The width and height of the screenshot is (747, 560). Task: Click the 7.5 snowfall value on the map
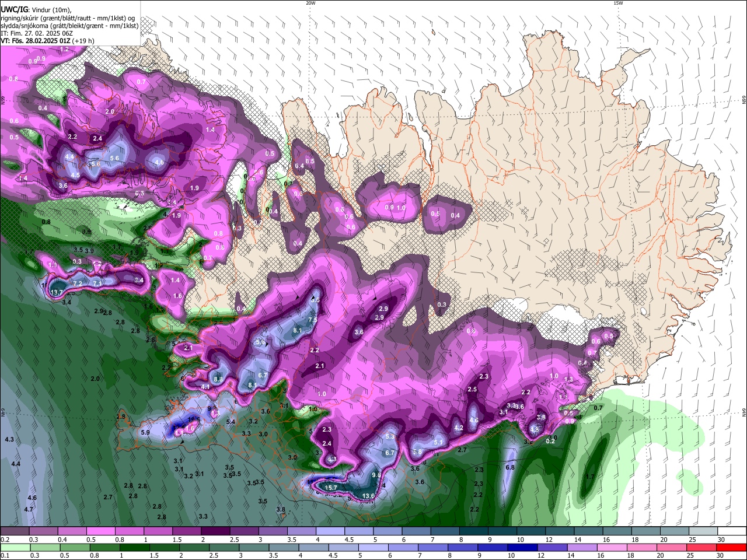(313, 320)
